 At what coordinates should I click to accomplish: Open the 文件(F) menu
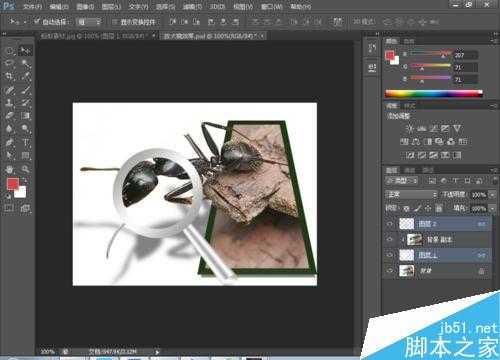[32, 6]
